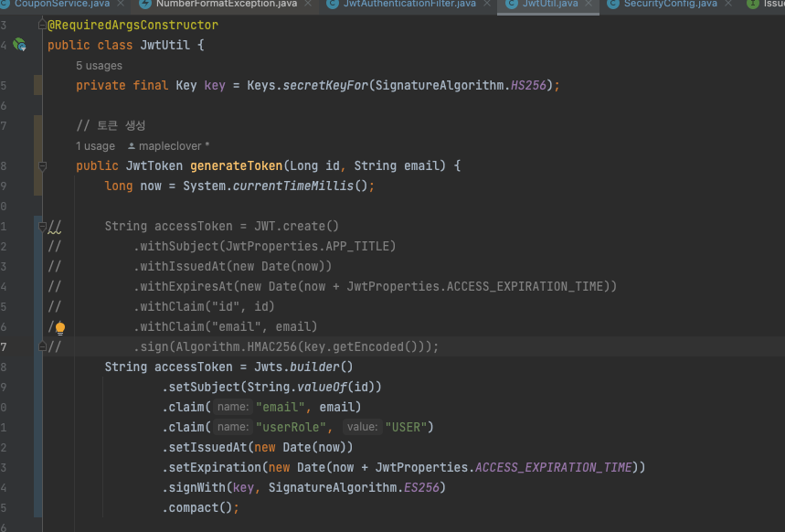Viewport: 785px width, 532px height.
Task: Click the 토큰 생성 comment line
Action: [x=111, y=125]
